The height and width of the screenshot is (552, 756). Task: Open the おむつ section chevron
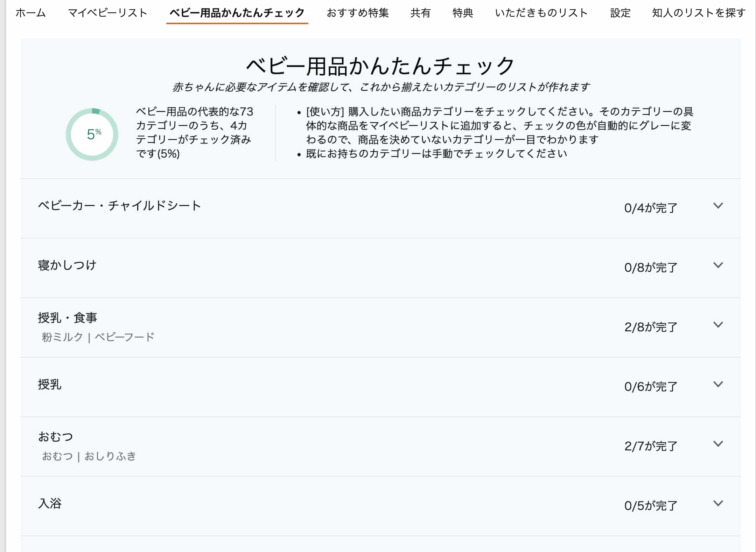(718, 444)
